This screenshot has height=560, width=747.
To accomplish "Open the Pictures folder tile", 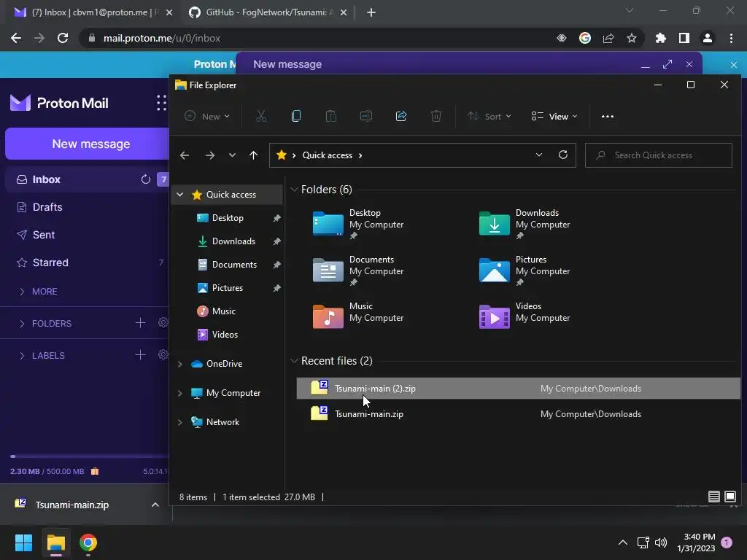I will coord(525,270).
